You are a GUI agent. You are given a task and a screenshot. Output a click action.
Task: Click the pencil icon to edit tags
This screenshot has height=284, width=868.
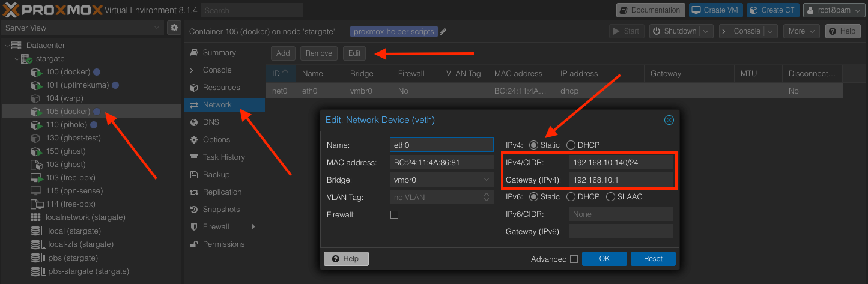pos(443,32)
